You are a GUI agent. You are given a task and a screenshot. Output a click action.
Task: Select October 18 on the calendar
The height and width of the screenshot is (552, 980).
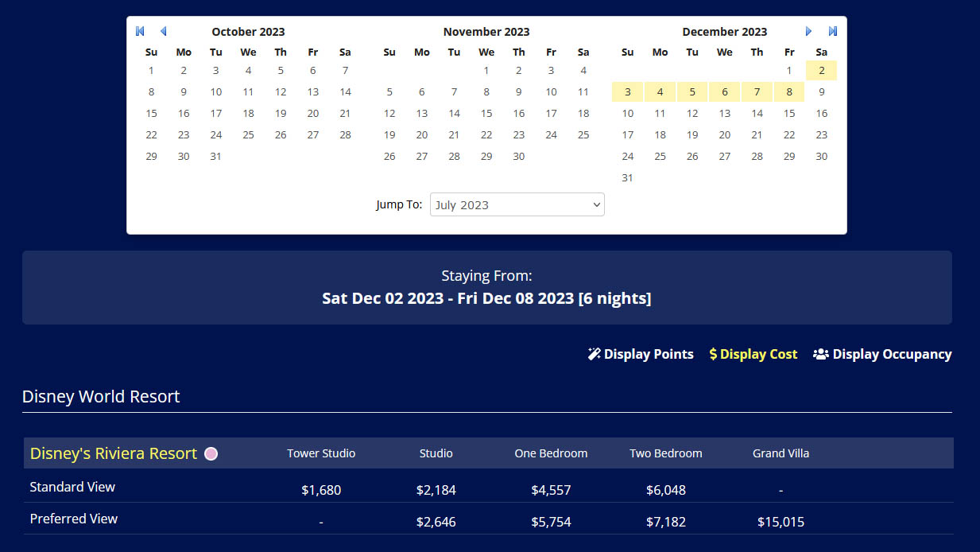(248, 114)
